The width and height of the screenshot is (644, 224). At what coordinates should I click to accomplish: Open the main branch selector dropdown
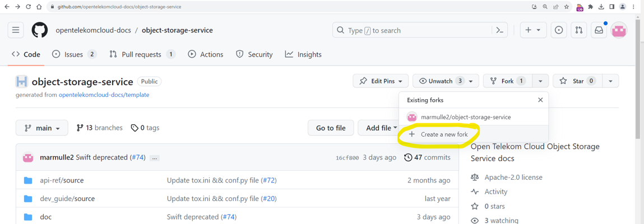42,128
